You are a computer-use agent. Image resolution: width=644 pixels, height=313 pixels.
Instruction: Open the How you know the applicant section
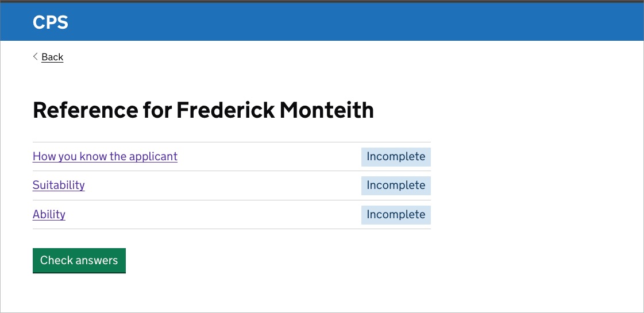tap(105, 156)
